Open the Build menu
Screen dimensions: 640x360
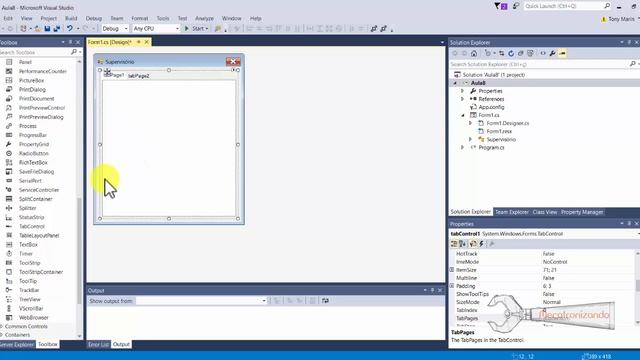(71, 18)
